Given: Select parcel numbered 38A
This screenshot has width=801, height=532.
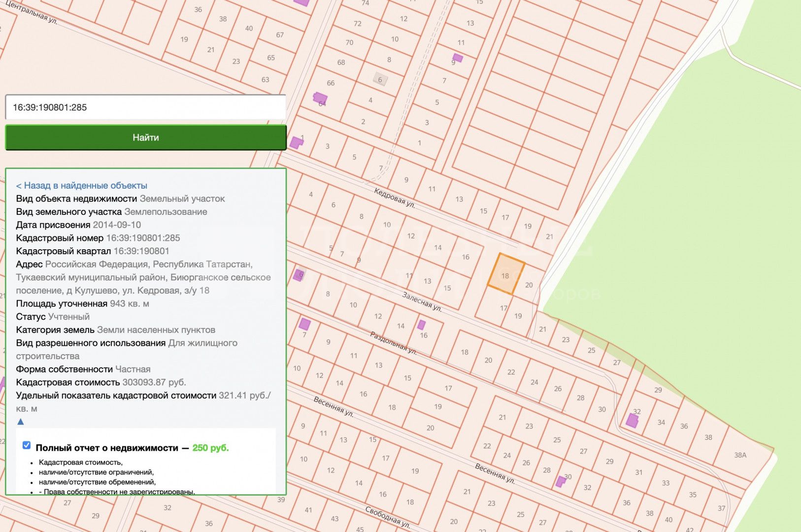Looking at the screenshot, I should click(x=740, y=455).
